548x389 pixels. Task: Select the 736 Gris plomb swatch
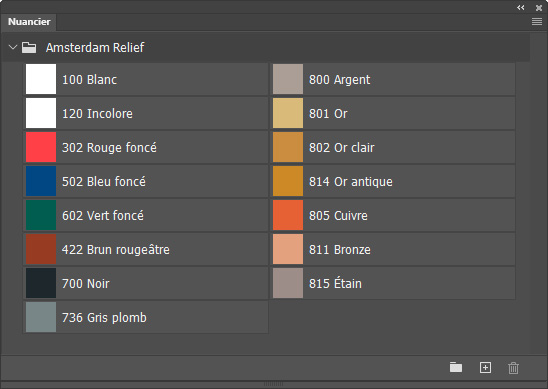tap(145, 317)
